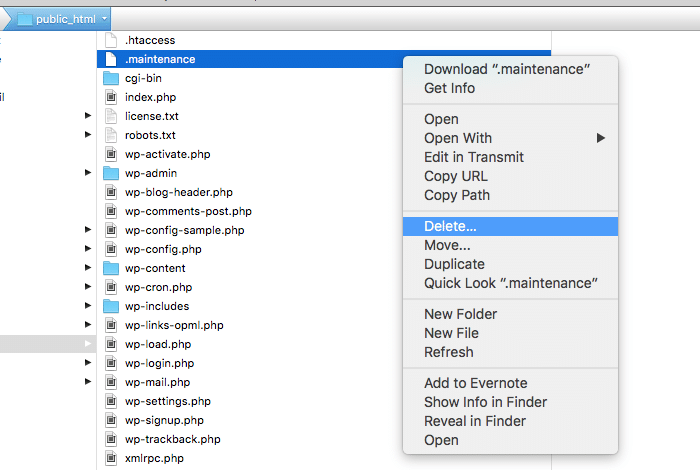The height and width of the screenshot is (470, 700).
Task: Choose Reveal in Finder
Action: pos(510,421)
